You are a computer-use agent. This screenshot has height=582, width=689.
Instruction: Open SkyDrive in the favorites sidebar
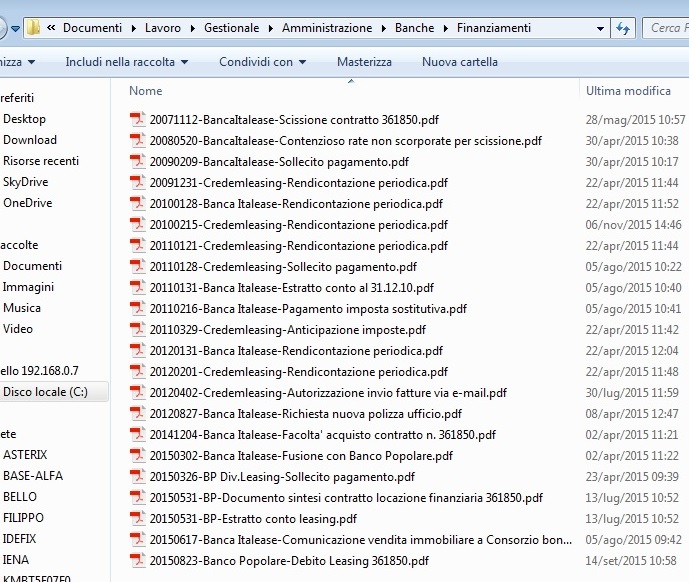[x=25, y=182]
